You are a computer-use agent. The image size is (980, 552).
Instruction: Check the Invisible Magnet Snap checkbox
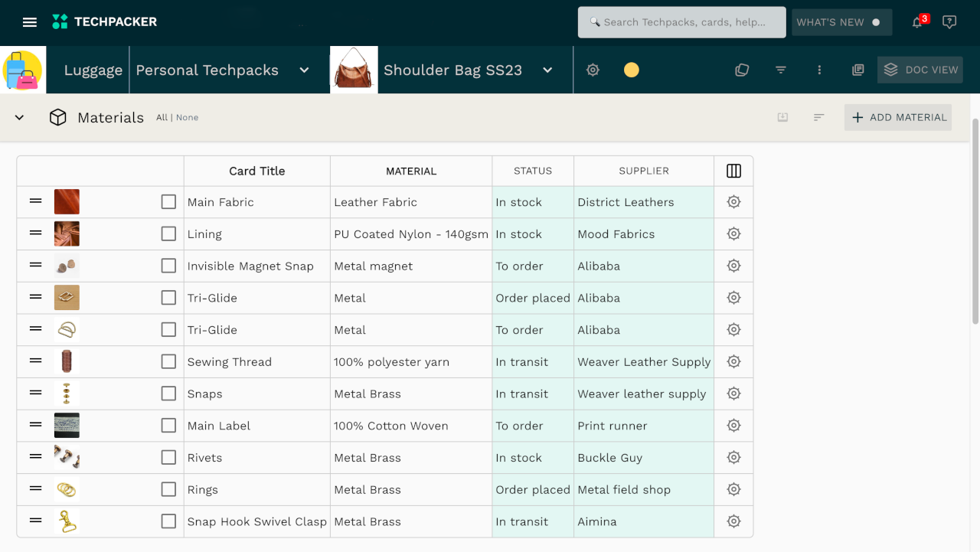[168, 266]
